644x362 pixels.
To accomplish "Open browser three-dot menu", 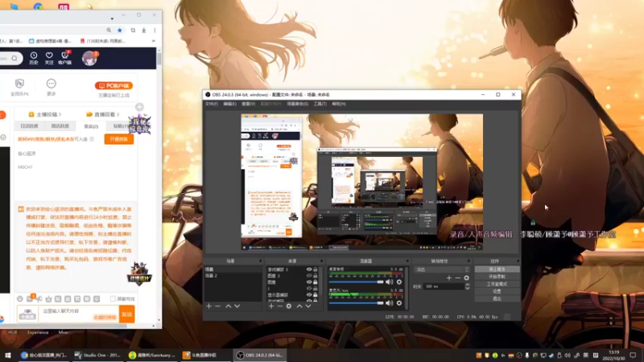I will pyautogui.click(x=155, y=31).
